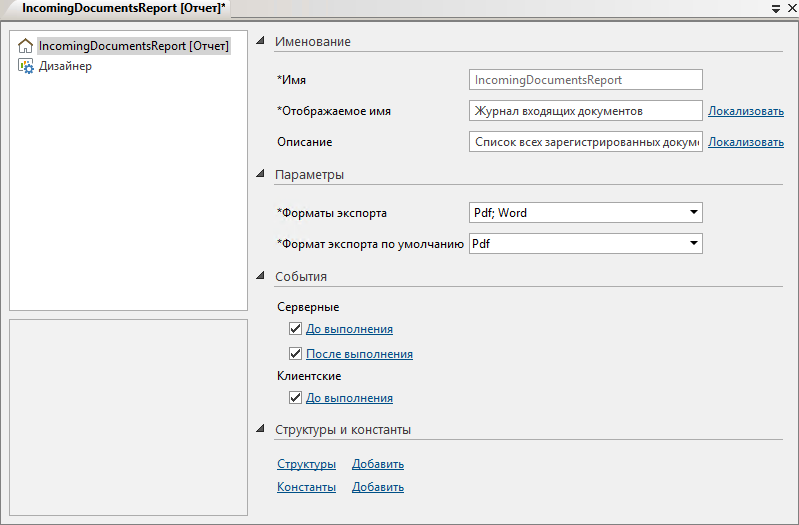Image resolution: width=799 pixels, height=525 pixels.
Task: Collapse the 'События' section
Action: (x=262, y=276)
